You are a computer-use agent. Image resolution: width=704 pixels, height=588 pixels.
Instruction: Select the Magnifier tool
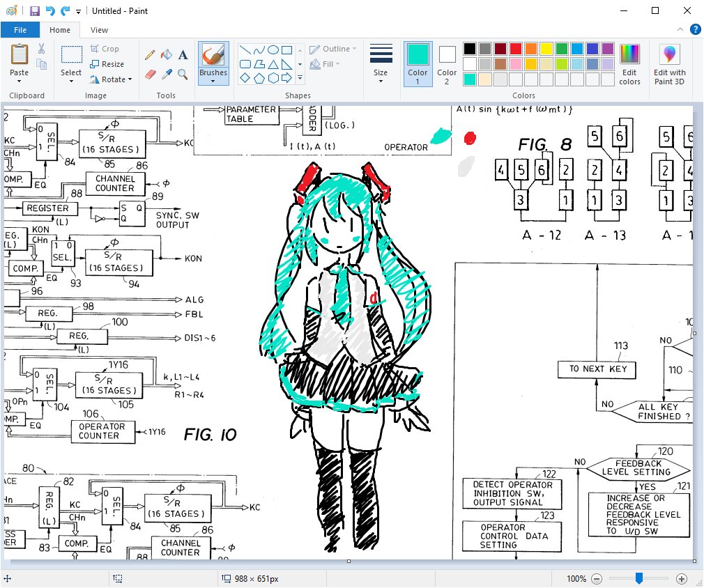(183, 74)
